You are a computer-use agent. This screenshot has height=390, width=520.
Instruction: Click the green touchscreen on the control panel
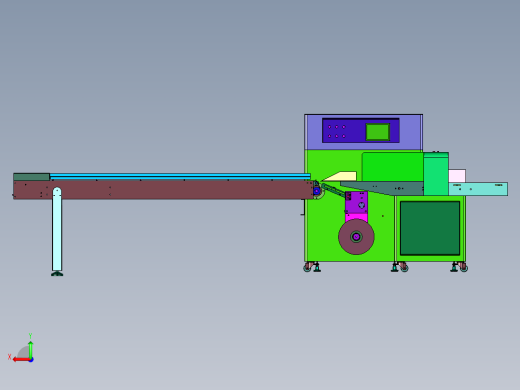[378, 132]
